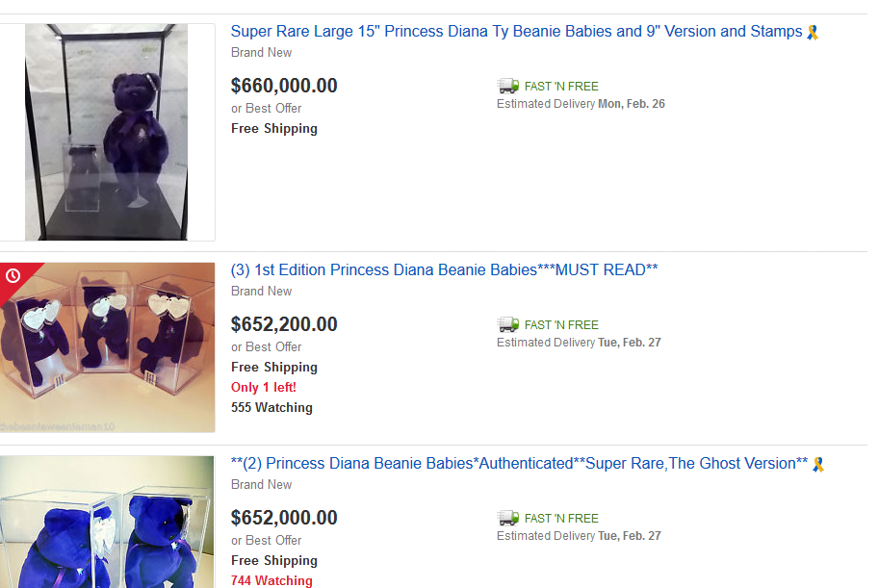This screenshot has height=588, width=879.
Task: Click the FAST 'N FREE label on the first listing
Action: click(561, 86)
